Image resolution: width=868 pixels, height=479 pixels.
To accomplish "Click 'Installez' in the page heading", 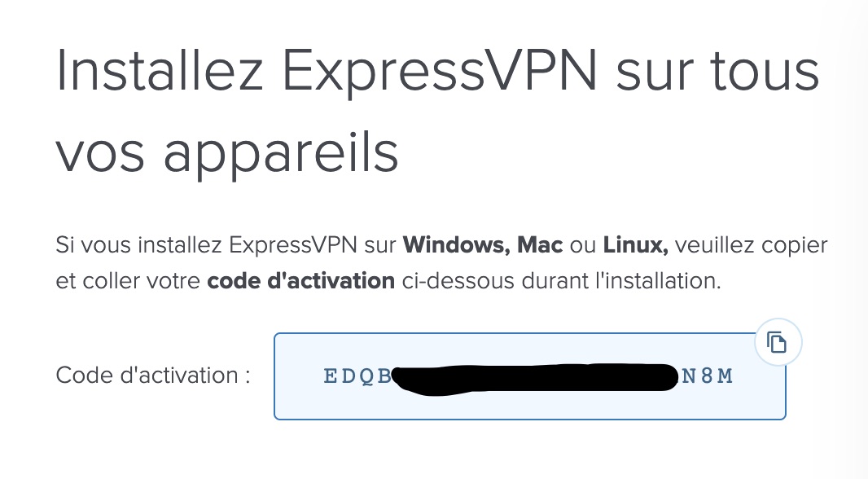I will pyautogui.click(x=160, y=70).
